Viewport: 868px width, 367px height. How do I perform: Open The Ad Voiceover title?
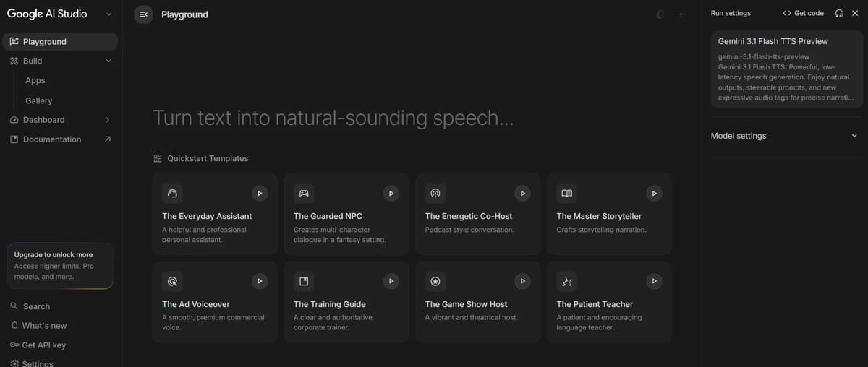pos(196,304)
